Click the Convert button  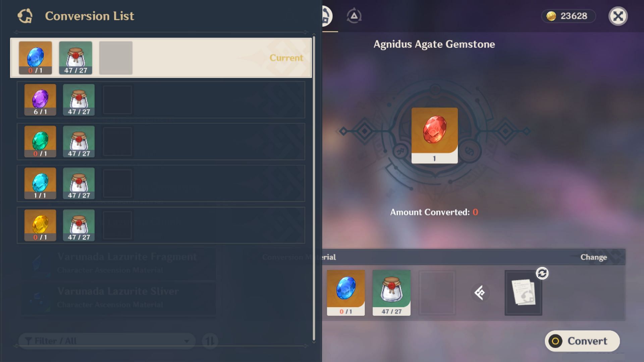point(581,341)
